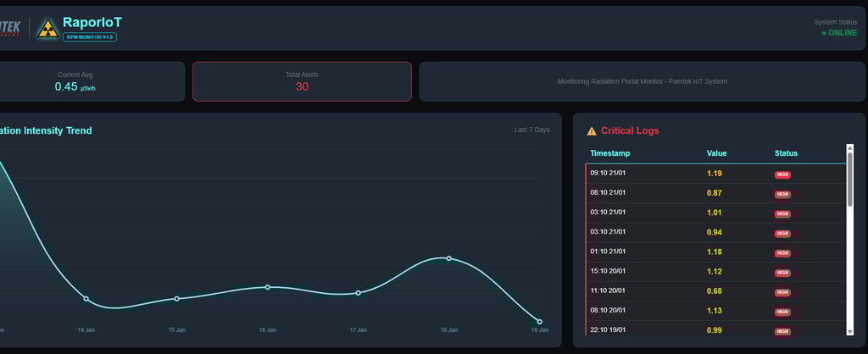Click the 19 Jan data point on chart
This screenshot has height=354, width=868.
click(540, 321)
